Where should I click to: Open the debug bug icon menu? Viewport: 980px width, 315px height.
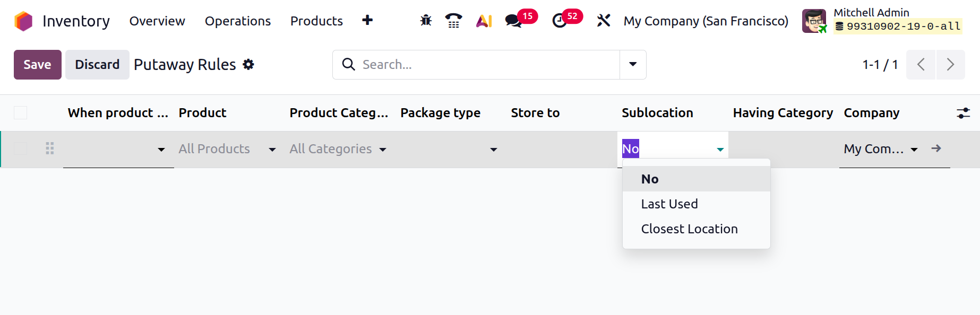426,21
